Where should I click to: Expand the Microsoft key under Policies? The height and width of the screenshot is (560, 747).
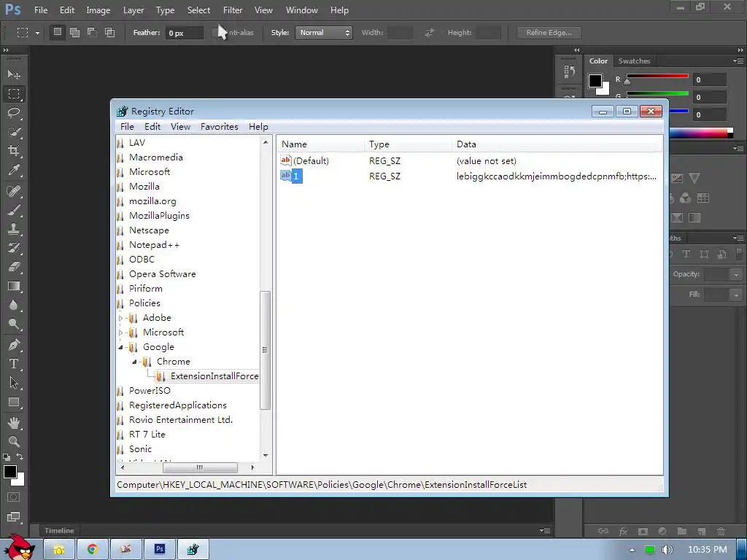(x=120, y=332)
